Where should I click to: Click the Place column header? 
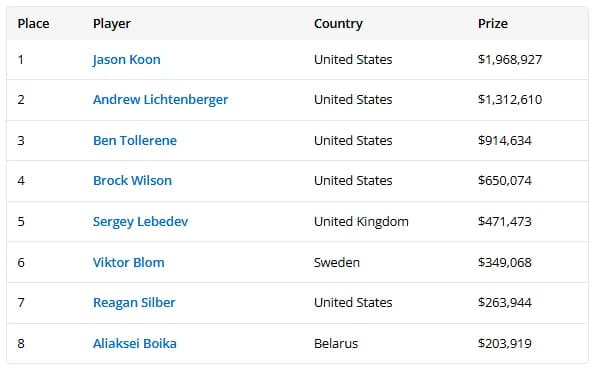(x=33, y=24)
